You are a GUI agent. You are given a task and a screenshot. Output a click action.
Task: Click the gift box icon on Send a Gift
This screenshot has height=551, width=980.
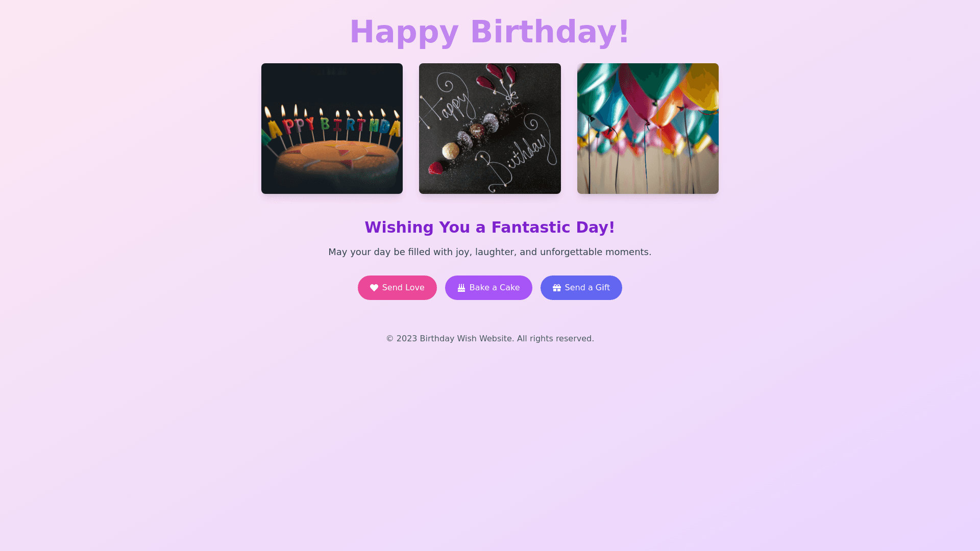(x=557, y=288)
